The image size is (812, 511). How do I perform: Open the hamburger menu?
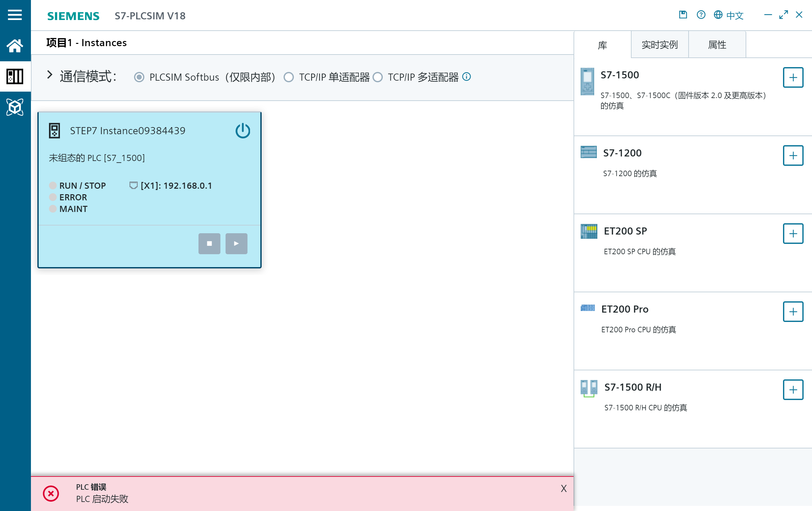pyautogui.click(x=15, y=15)
